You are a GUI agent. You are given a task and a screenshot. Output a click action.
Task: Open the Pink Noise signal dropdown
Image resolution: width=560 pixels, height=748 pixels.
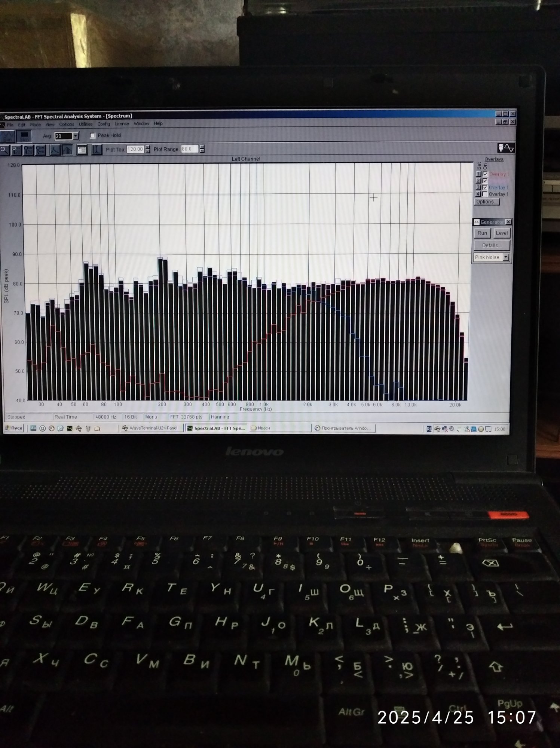point(506,257)
